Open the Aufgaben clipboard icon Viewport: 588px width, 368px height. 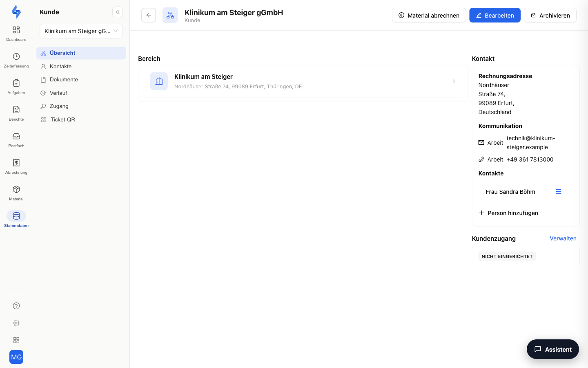point(16,83)
